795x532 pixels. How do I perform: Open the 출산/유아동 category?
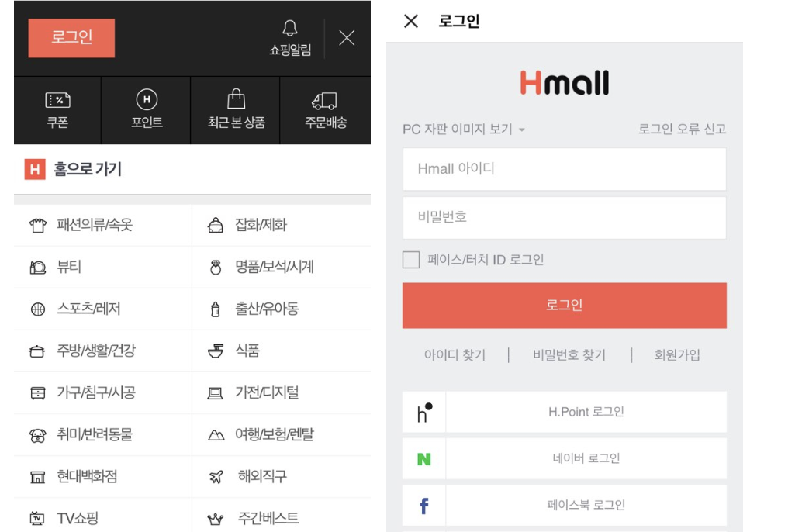point(267,309)
